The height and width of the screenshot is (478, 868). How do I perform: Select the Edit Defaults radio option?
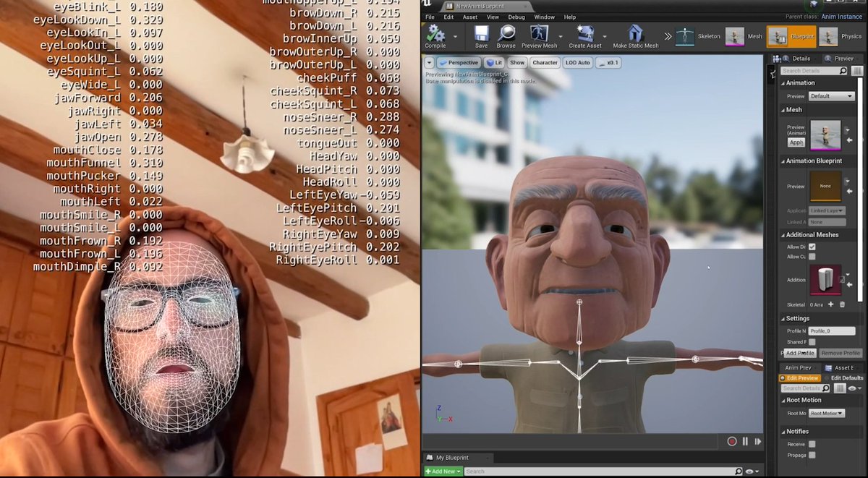click(x=843, y=378)
